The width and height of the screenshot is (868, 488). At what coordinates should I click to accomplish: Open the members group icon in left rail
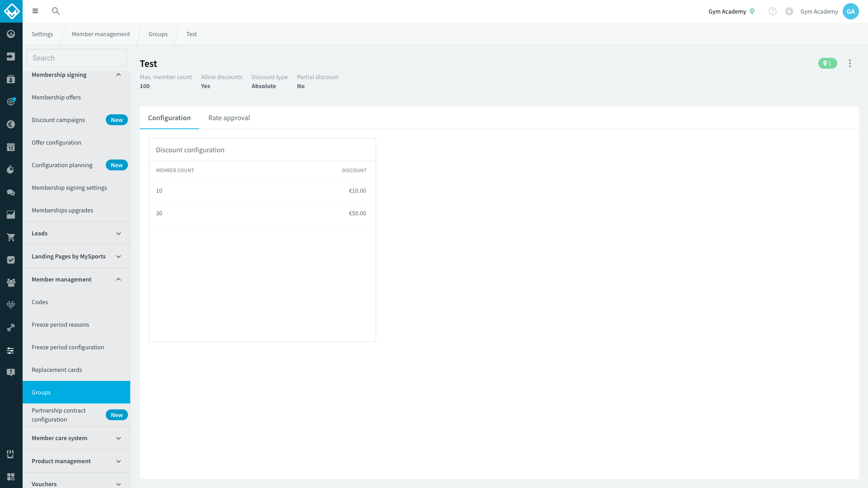coord(11,282)
